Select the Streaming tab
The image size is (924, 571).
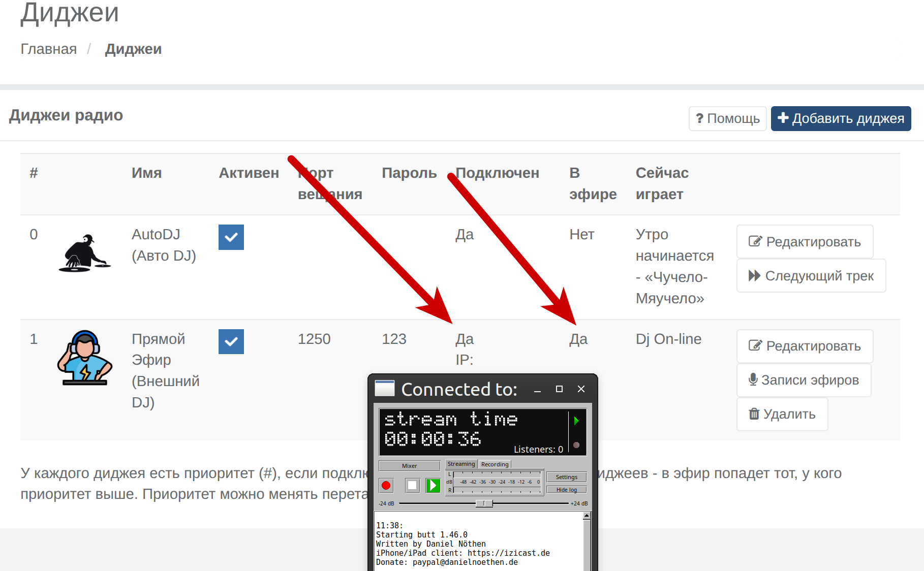461,464
